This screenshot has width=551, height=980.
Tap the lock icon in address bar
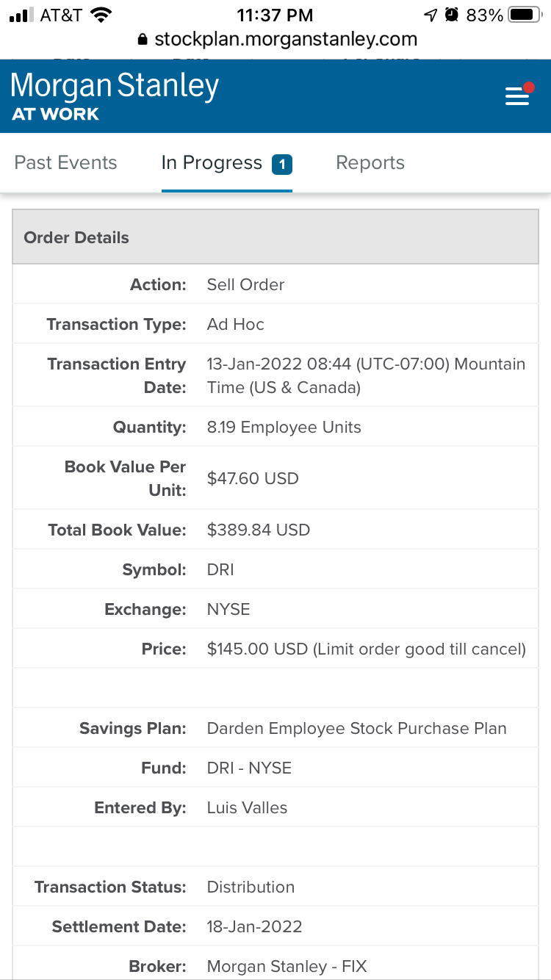(143, 40)
